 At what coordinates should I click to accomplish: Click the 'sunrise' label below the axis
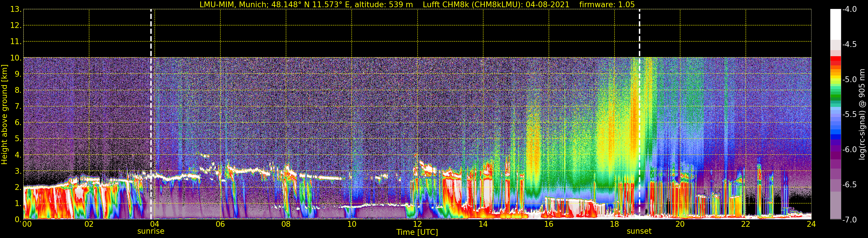tap(151, 231)
